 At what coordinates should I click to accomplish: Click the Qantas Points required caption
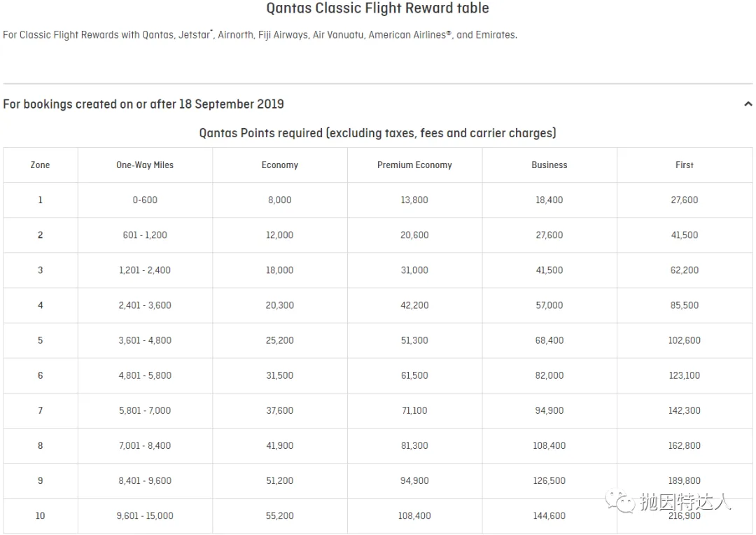[377, 133]
